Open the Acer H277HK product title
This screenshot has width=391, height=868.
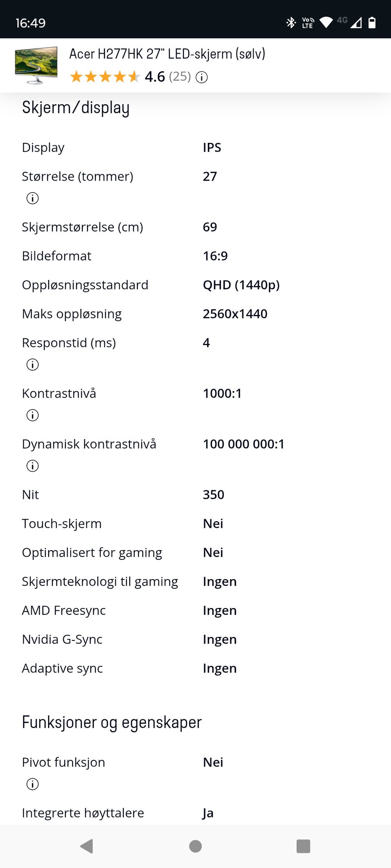pos(167,54)
